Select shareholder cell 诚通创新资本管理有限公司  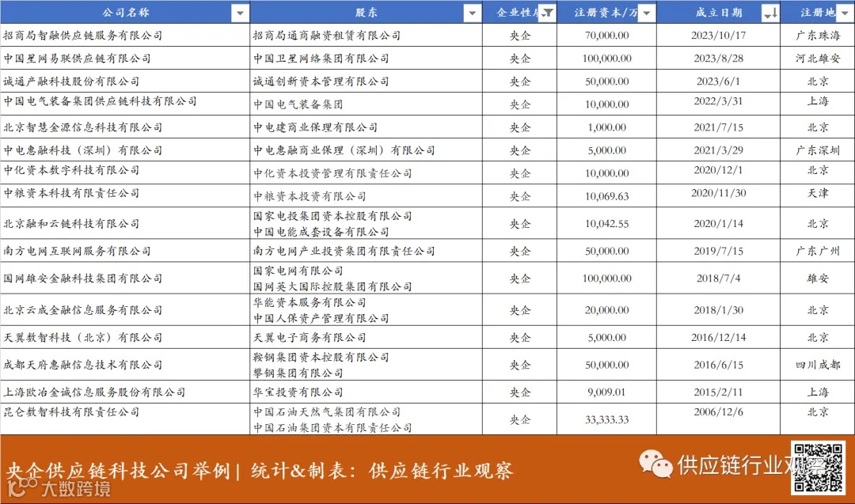coord(367,81)
